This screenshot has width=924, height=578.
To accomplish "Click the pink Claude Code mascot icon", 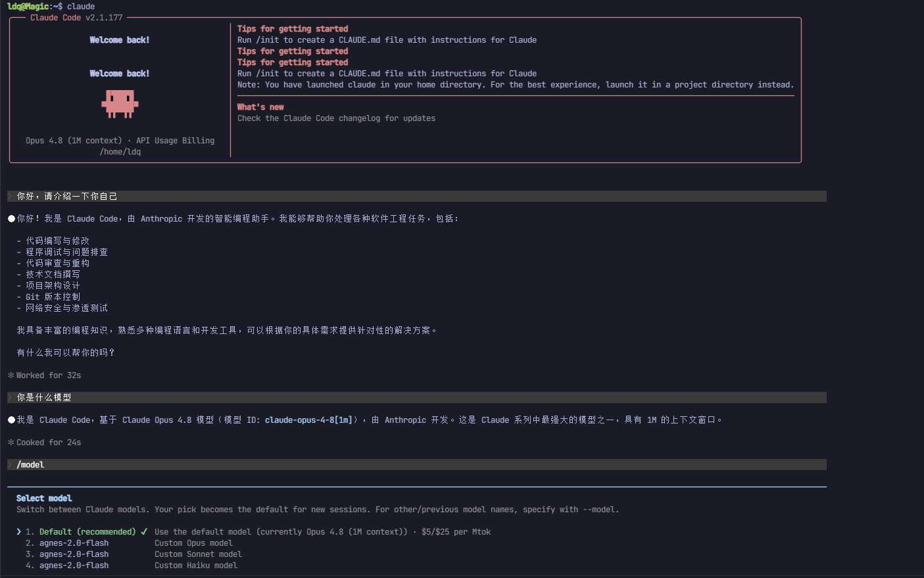I will coord(120,104).
